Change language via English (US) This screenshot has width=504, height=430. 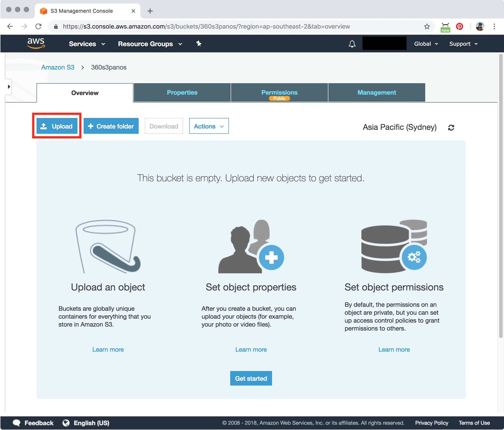(x=92, y=423)
